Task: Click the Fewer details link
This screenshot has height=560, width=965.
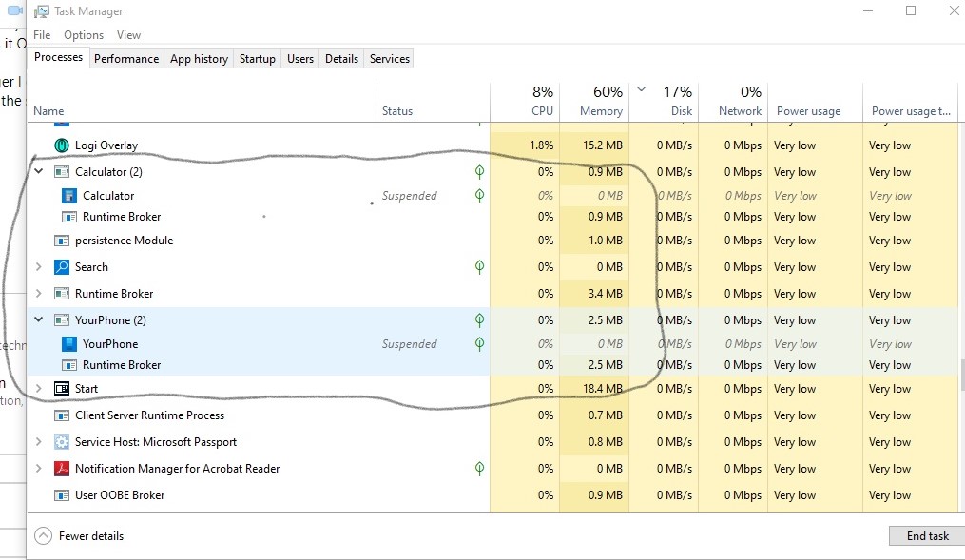Action: coord(91,536)
